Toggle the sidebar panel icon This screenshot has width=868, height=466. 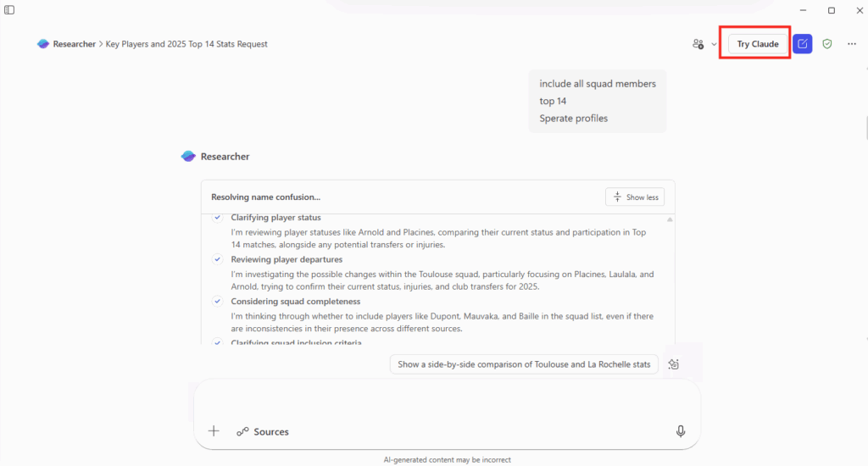click(x=9, y=10)
